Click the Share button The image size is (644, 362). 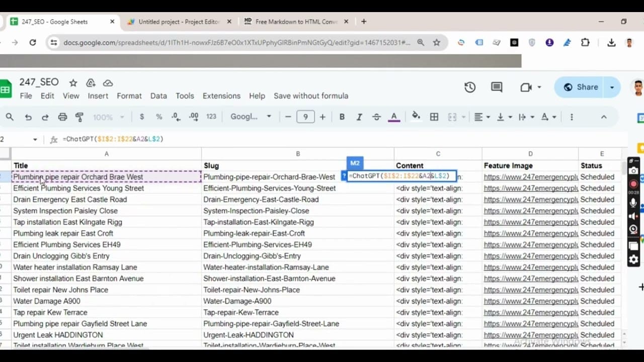(x=581, y=87)
